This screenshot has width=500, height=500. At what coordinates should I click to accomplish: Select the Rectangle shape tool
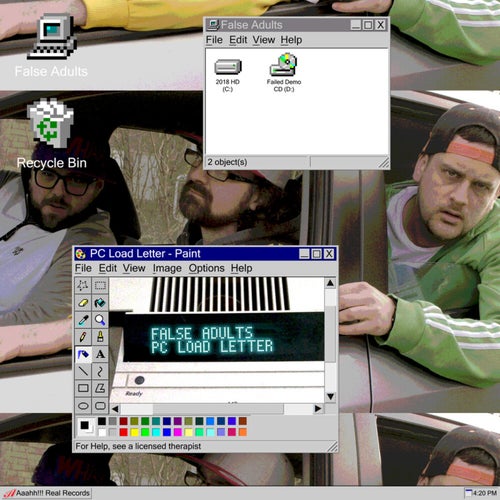pos(83,388)
